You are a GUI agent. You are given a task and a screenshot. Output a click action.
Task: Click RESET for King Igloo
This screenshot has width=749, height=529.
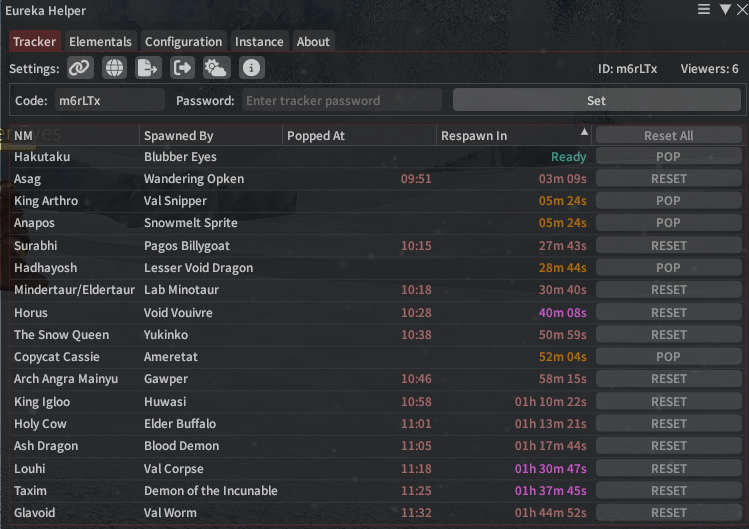pyautogui.click(x=668, y=401)
